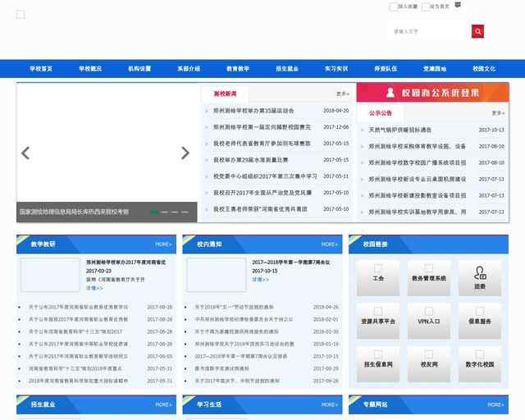Image resolution: width=525 pixels, height=420 pixels.
Task: Click the 校园办公系统登录 banner
Action: tap(433, 93)
